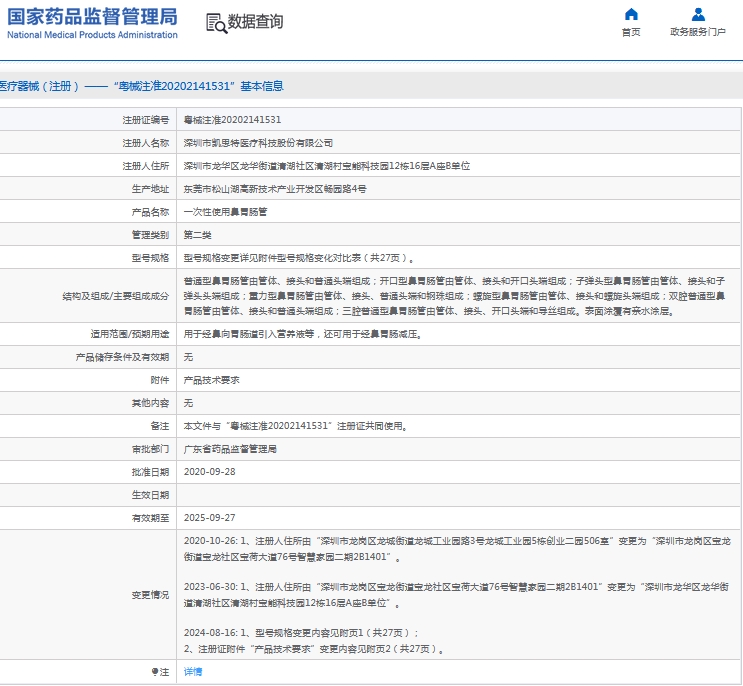Click the 变更情况 label
This screenshot has height=686, width=743.
click(x=150, y=595)
